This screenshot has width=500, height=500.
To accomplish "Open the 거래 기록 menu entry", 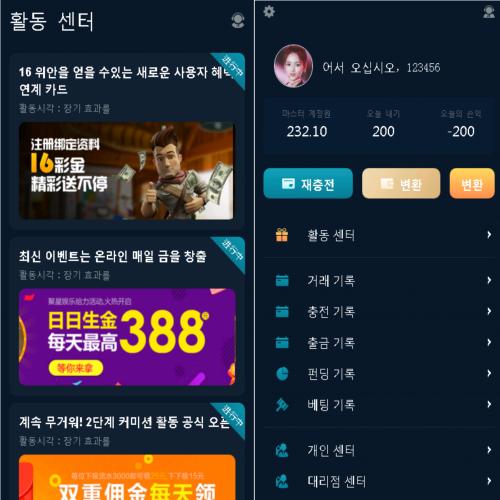I will pos(382,280).
